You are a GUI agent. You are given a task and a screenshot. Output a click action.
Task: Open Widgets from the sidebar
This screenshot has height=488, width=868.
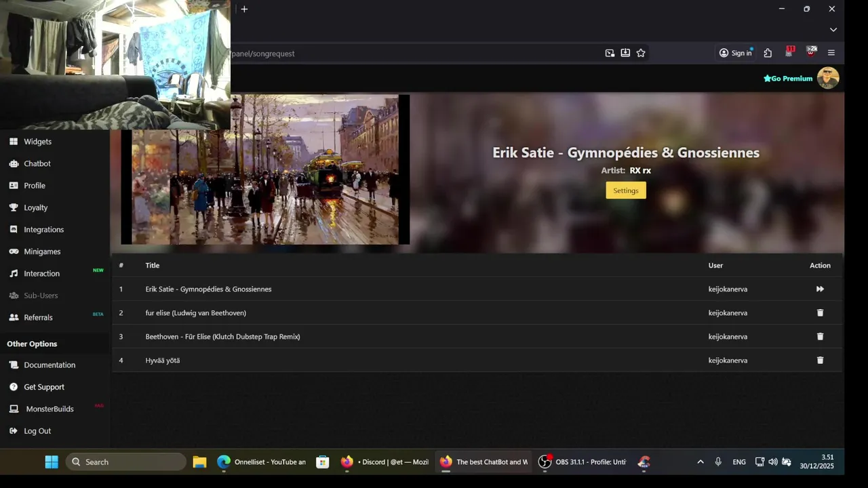click(37, 142)
